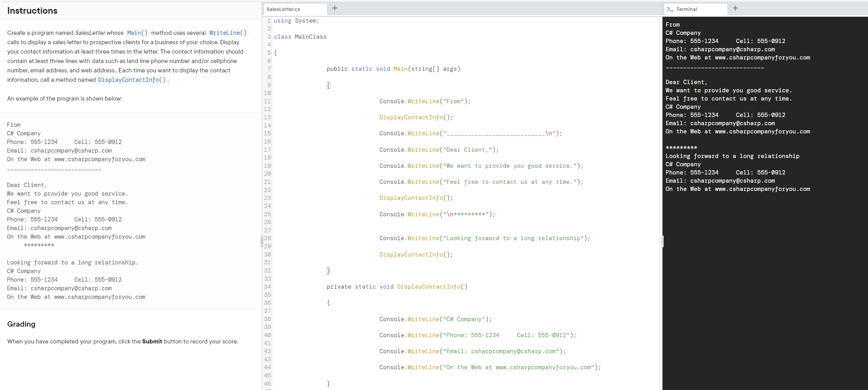
Task: Click the terminal prompt icon
Action: point(670,9)
